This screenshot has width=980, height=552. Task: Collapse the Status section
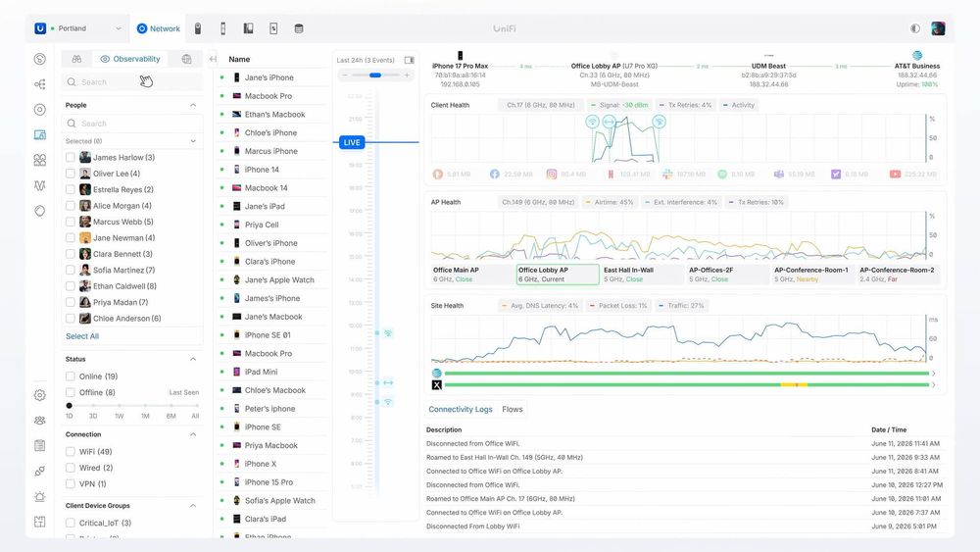click(193, 360)
